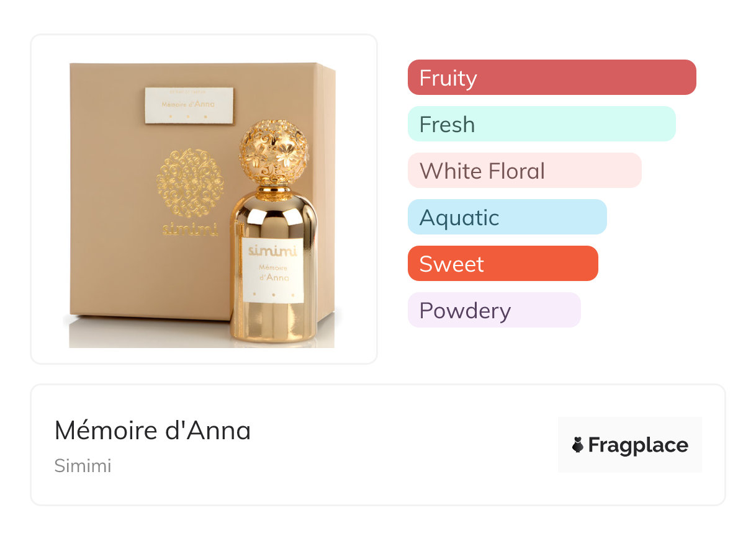Click the Mémoire d'Anna text on the bottle
The width and height of the screenshot is (756, 536).
(x=273, y=272)
